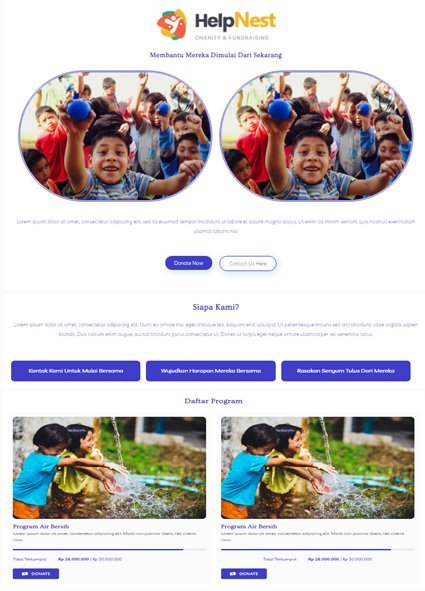Viewport: 425px width, 591px height.
Task: View left Program Air Bersih image
Action: (x=109, y=467)
